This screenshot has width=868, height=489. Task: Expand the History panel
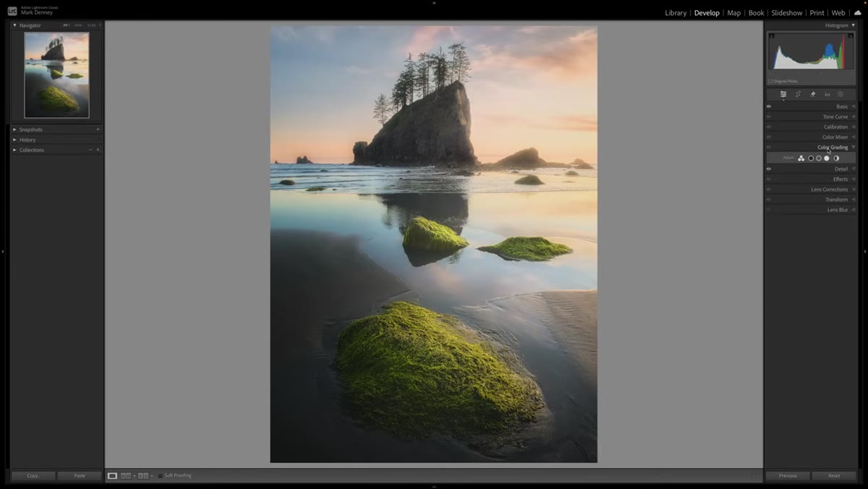click(14, 140)
